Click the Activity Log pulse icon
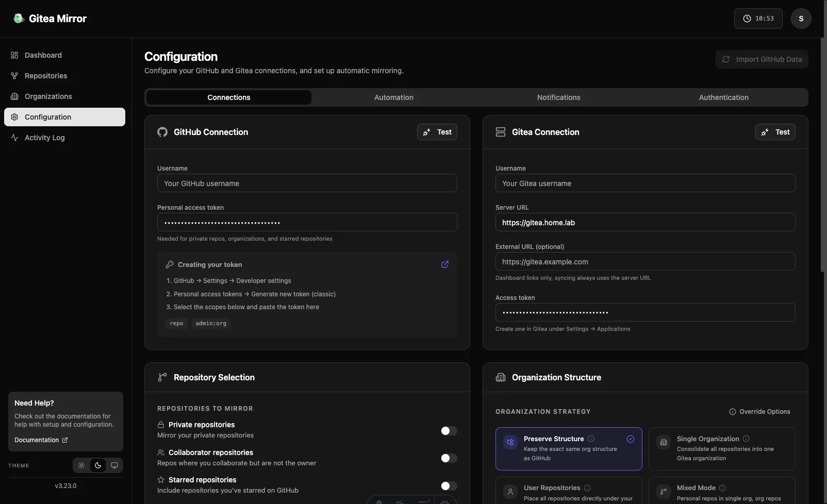 (x=14, y=138)
